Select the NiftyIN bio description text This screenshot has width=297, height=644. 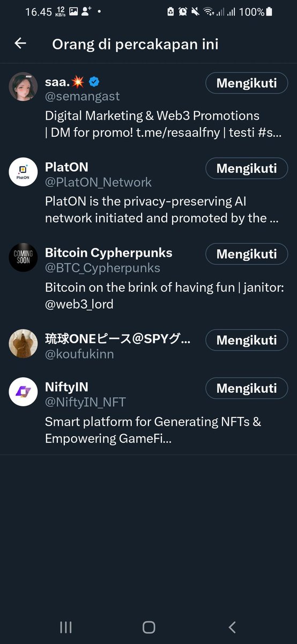click(x=153, y=430)
